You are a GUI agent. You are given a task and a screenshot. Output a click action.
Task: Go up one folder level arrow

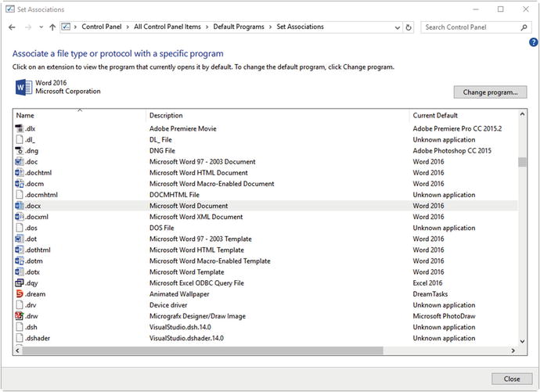click(x=52, y=27)
